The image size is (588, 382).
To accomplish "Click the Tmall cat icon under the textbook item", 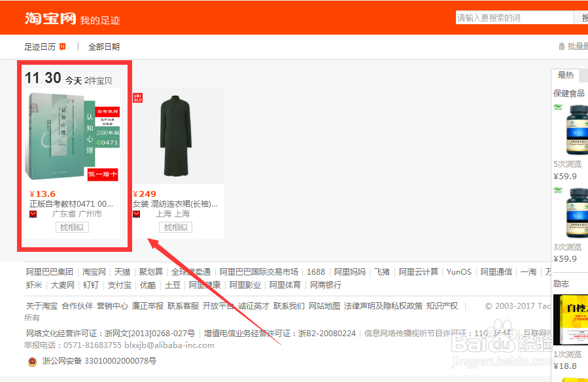I will click(33, 214).
